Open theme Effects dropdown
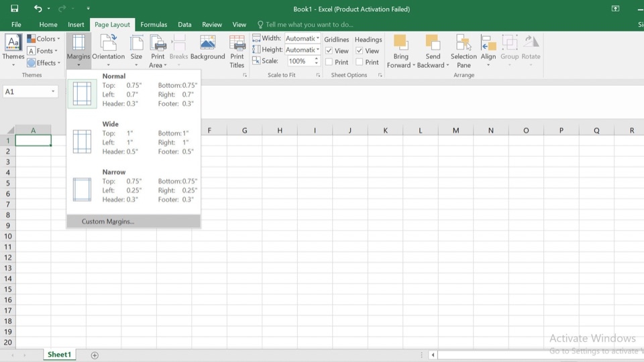Image resolution: width=644 pixels, height=362 pixels. (44, 63)
